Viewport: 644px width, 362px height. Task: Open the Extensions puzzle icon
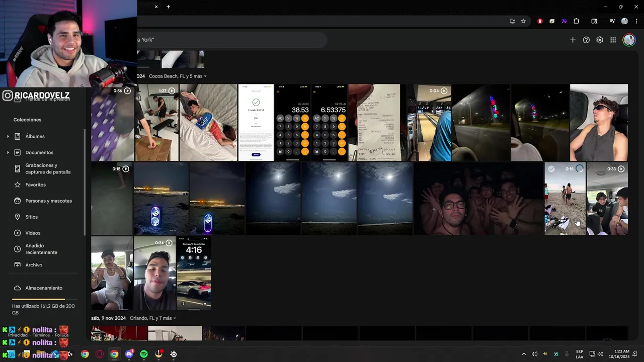coord(577,21)
